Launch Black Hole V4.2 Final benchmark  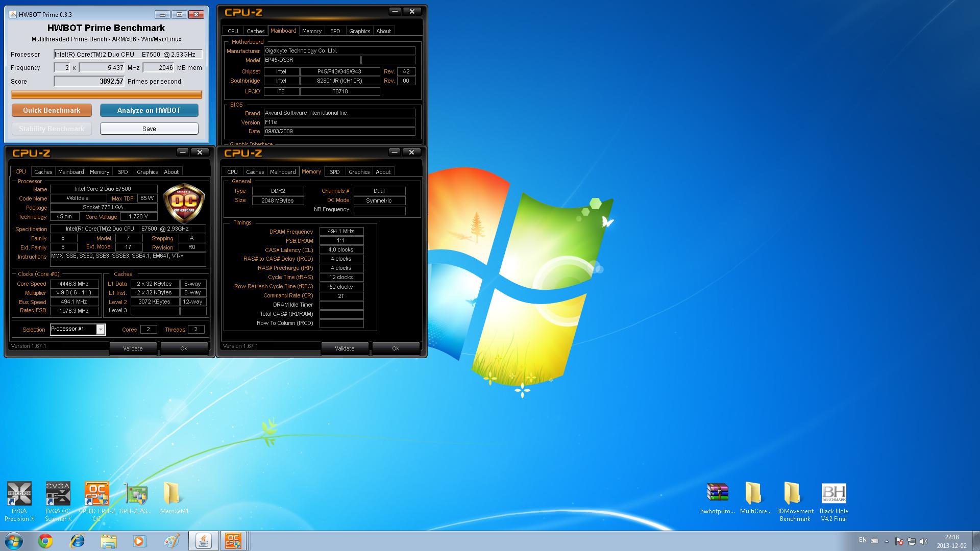pyautogui.click(x=834, y=502)
